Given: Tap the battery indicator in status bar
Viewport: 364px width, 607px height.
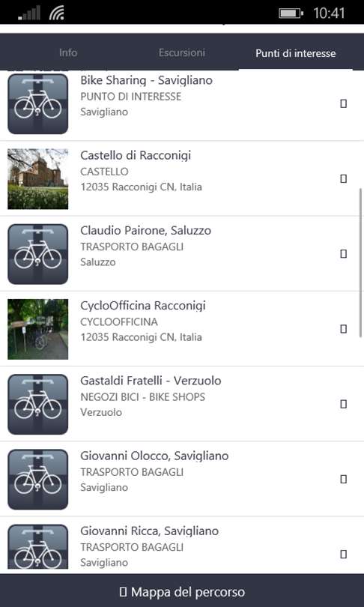Looking at the screenshot, I should click(291, 13).
